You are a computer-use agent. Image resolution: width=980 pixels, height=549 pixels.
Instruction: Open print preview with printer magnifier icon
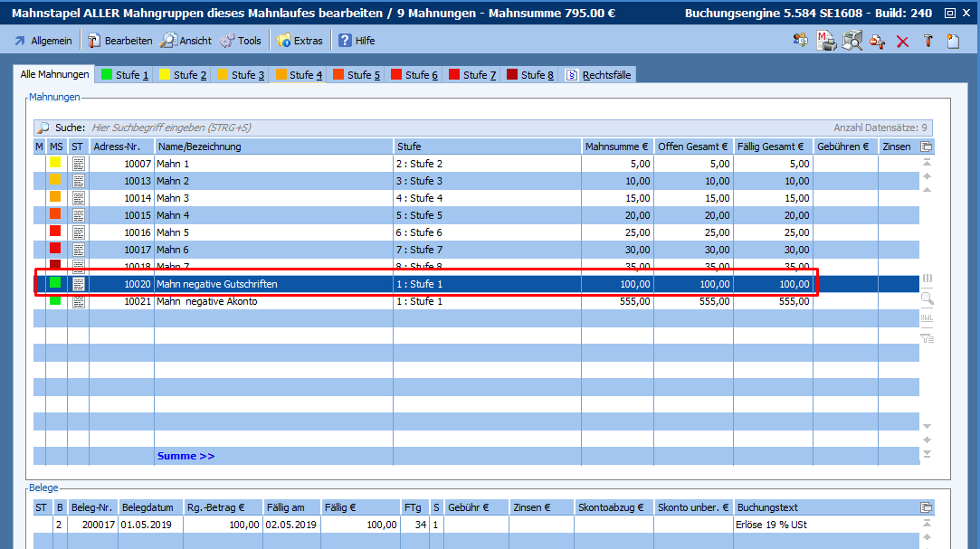[852, 41]
